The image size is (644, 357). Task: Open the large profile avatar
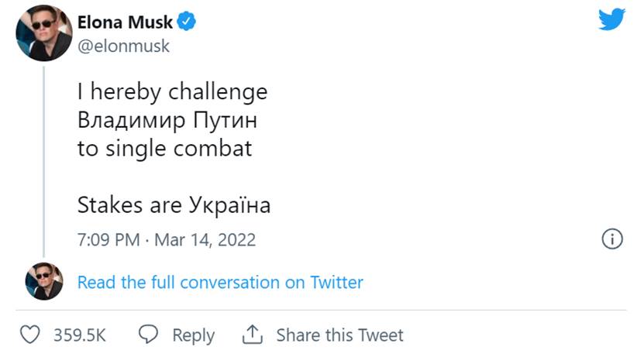point(44,33)
